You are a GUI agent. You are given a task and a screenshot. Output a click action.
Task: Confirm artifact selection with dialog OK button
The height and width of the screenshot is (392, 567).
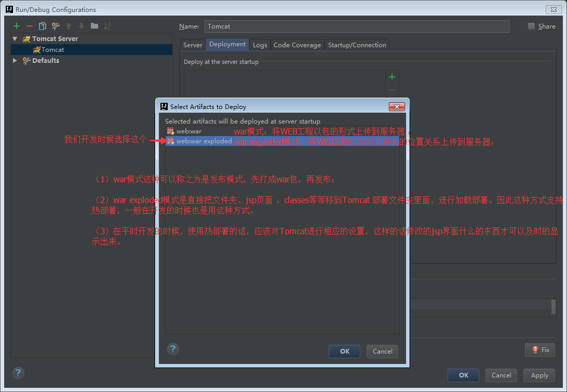(344, 351)
